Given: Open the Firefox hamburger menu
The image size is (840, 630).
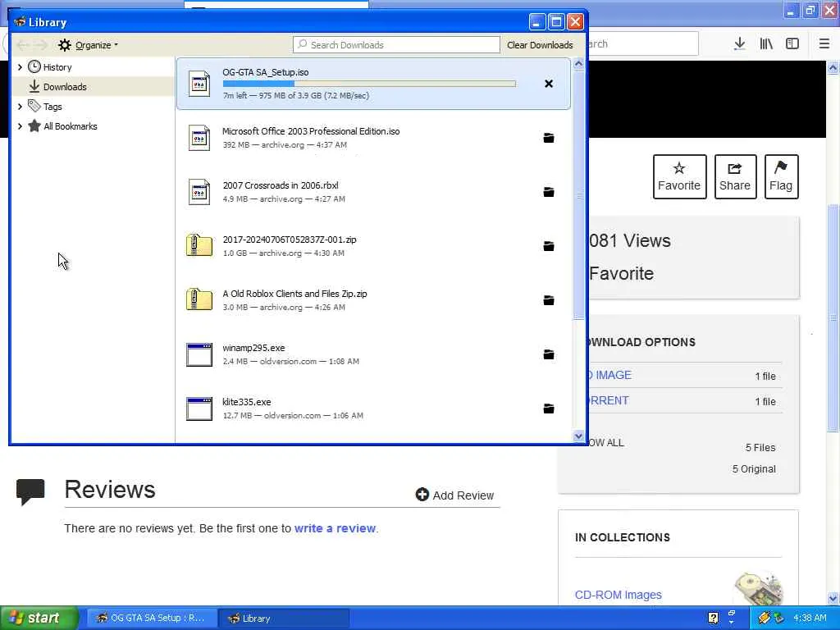Looking at the screenshot, I should pyautogui.click(x=824, y=44).
